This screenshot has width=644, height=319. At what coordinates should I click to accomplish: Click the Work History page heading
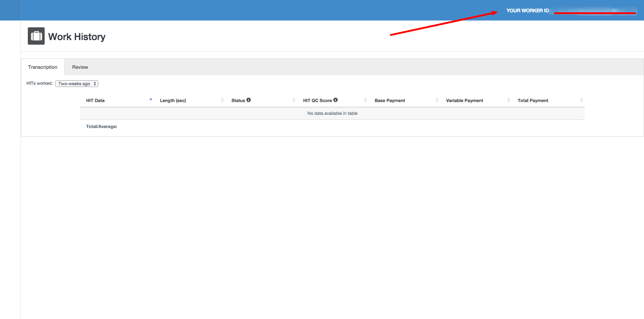[x=77, y=37]
